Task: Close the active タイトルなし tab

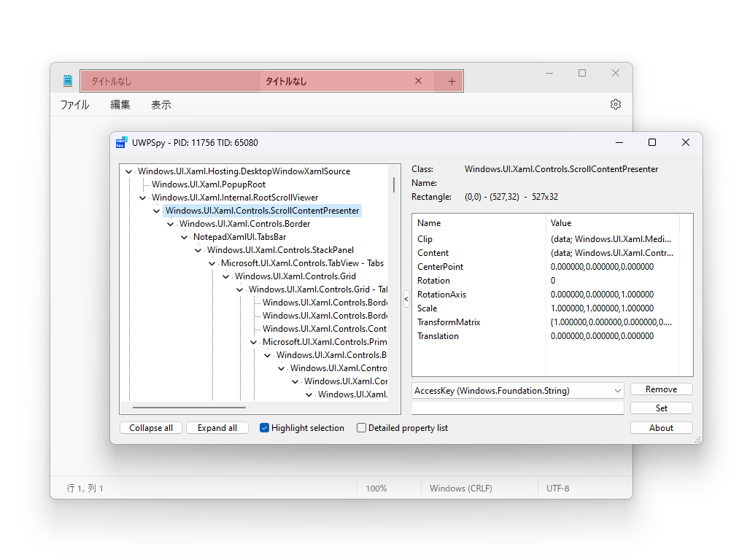Action: [x=418, y=81]
